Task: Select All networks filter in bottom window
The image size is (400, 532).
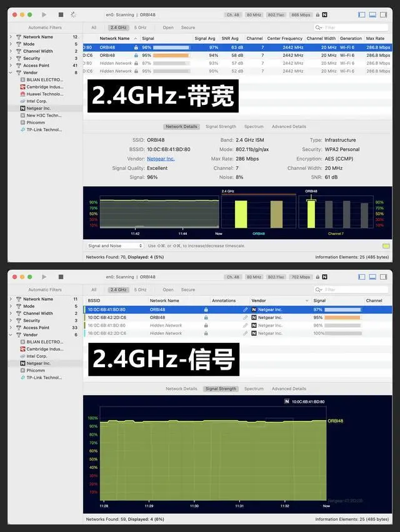Action: 94,290
